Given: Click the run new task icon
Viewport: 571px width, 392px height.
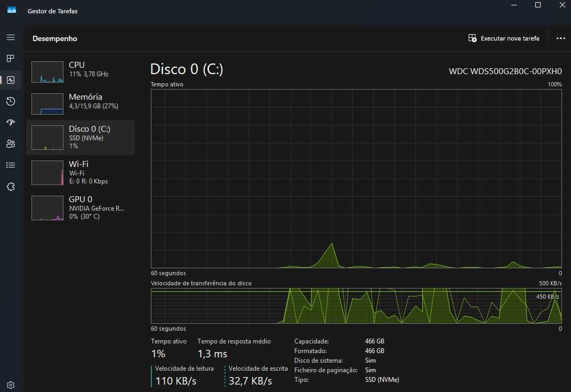Looking at the screenshot, I should point(472,38).
